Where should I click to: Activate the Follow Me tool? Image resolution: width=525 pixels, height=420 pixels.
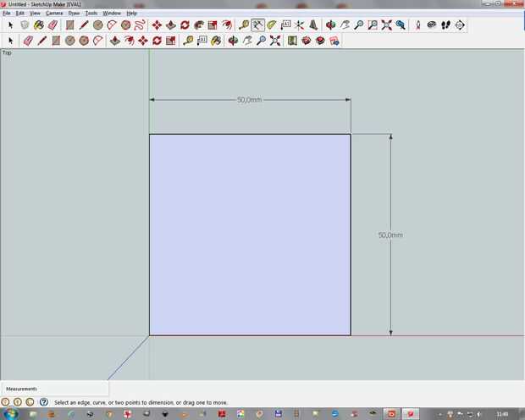(199, 25)
